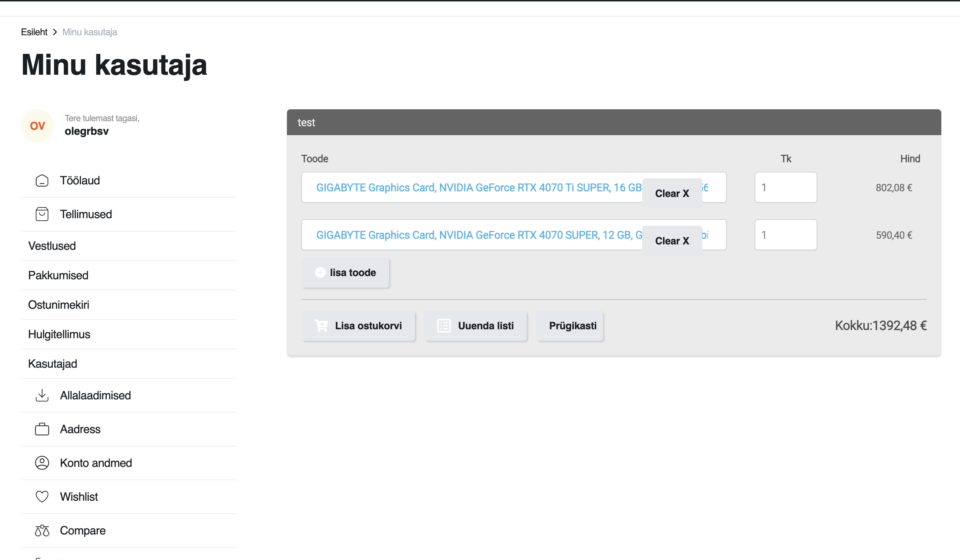
Task: Go to Vestlused section
Action: tap(129, 246)
